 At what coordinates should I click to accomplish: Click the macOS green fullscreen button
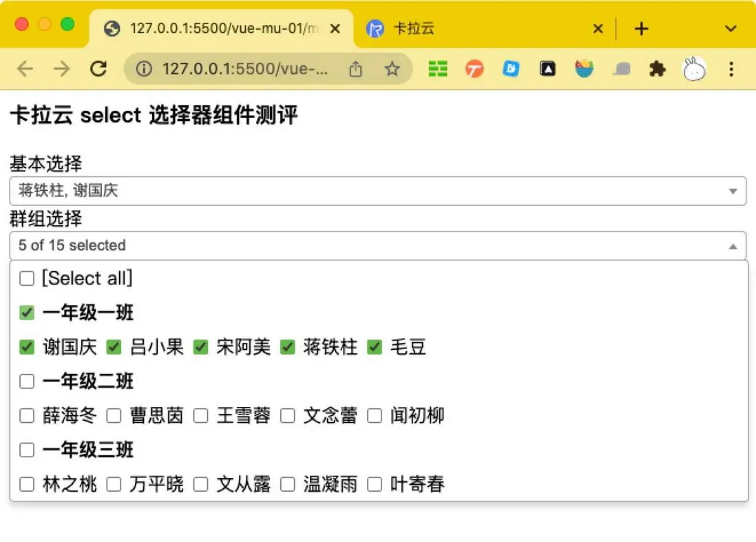click(68, 24)
